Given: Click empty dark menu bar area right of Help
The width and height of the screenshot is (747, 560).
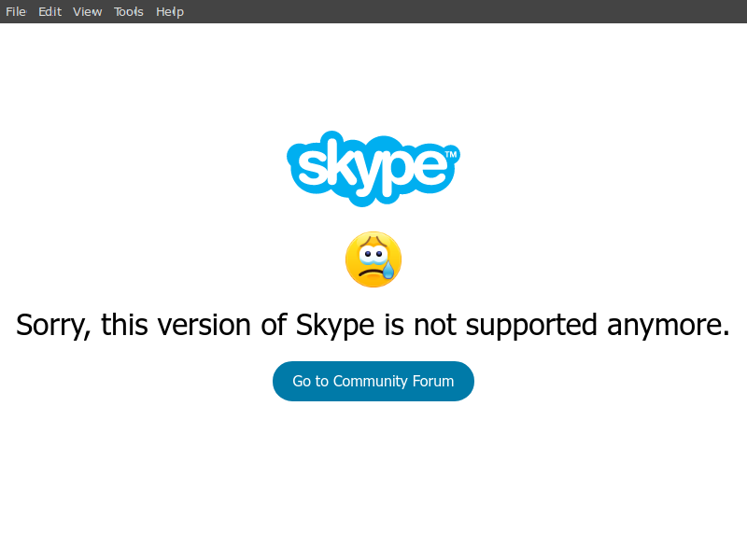Looking at the screenshot, I should 465,11.
